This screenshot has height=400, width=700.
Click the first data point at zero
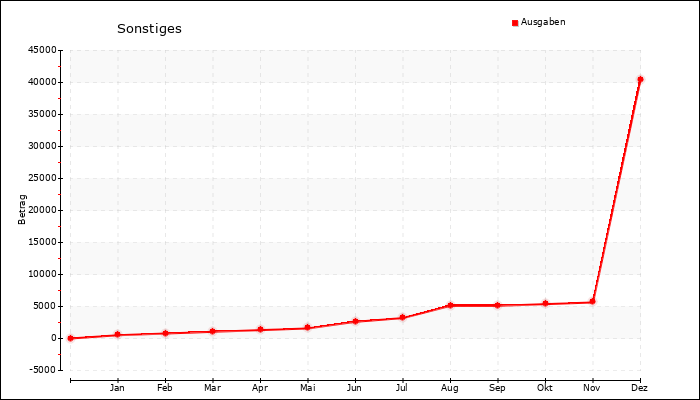coord(70,338)
